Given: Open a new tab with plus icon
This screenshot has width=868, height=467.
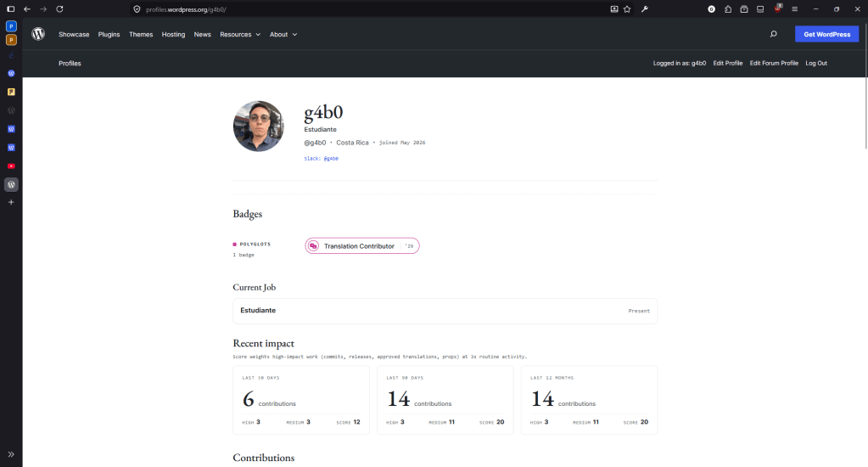Looking at the screenshot, I should point(11,202).
